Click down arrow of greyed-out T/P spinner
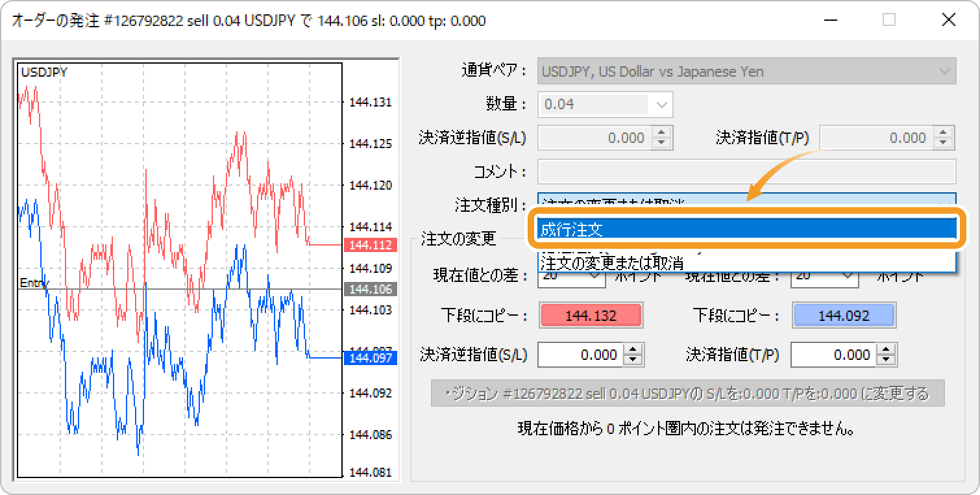 943,143
